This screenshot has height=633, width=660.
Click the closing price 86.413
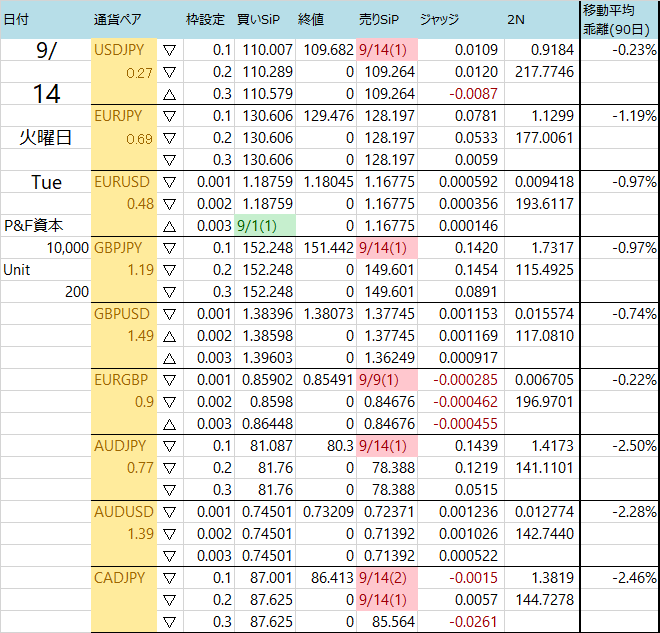332,578
